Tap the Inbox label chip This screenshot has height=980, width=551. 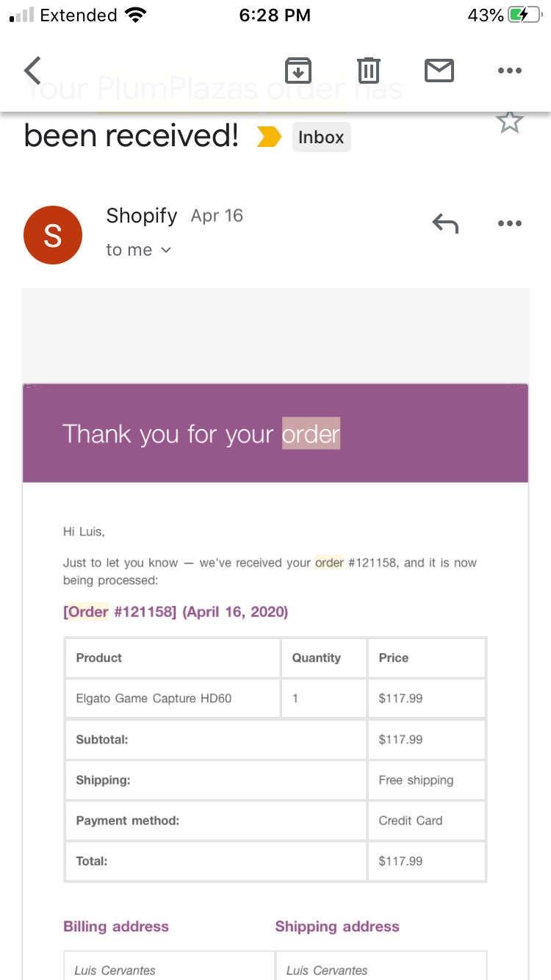pyautogui.click(x=321, y=137)
